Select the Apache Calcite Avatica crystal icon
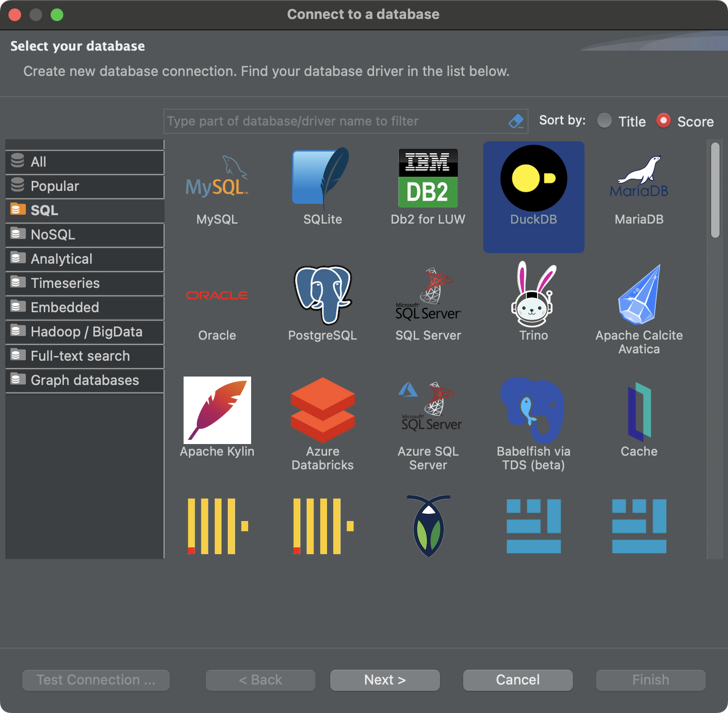This screenshot has width=728, height=713. (x=639, y=294)
